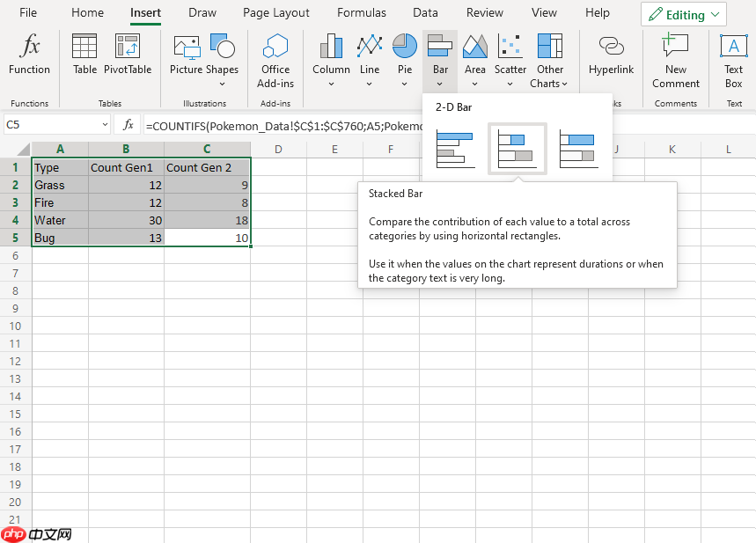The width and height of the screenshot is (756, 543).
Task: Click the Bug Gen 2 count cell 10
Action: [x=208, y=238]
